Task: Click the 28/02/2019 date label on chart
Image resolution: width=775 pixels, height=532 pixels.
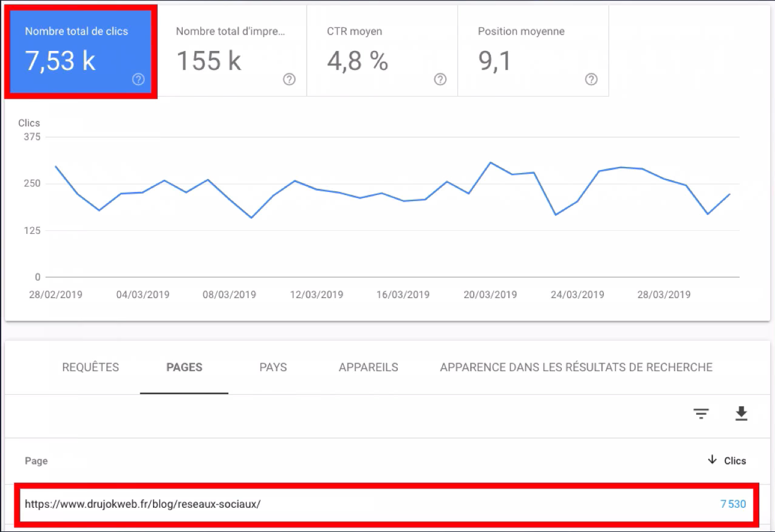Action: click(55, 295)
